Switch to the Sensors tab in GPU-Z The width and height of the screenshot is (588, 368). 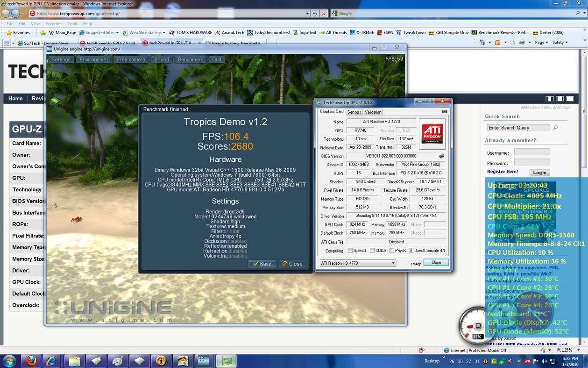coord(354,112)
